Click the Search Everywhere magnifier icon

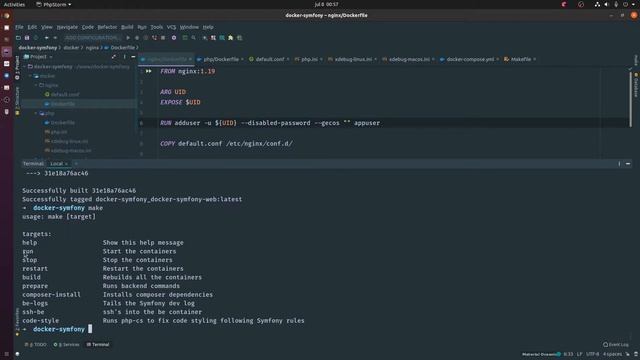(193, 38)
